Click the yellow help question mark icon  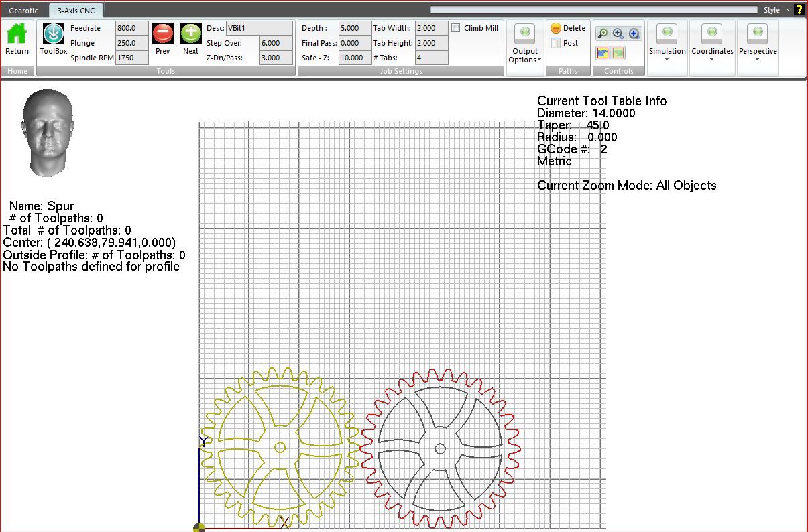799,9
